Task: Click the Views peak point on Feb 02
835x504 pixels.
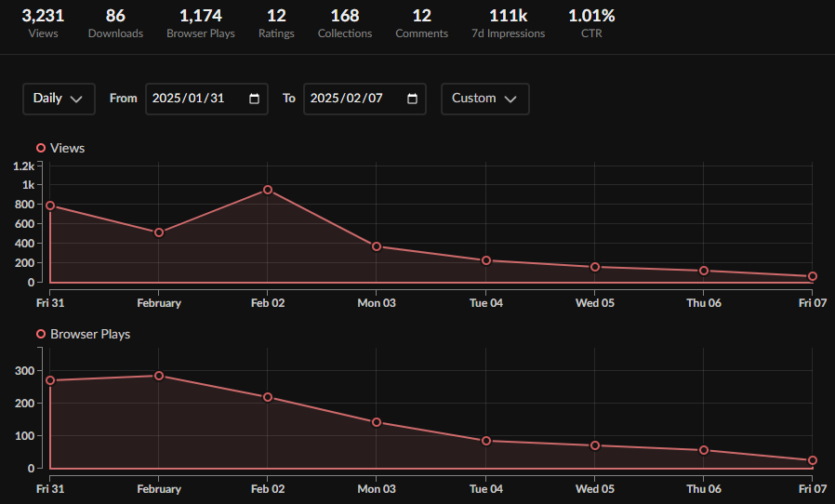Action: pos(268,191)
